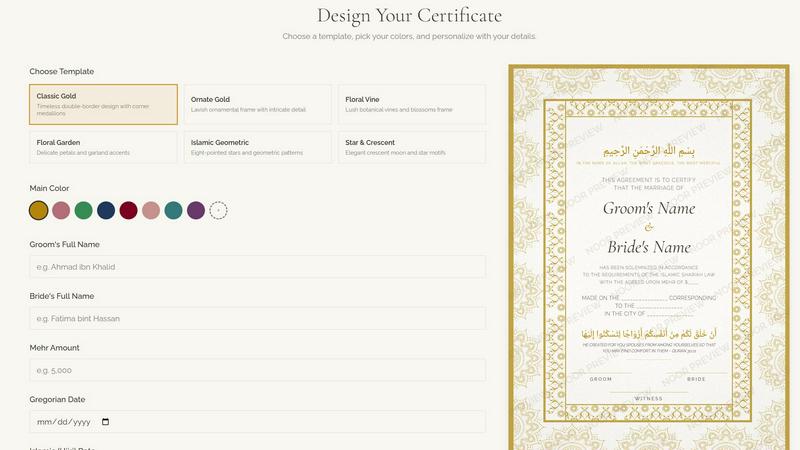Focus the Groom's Full Name field

258,267
